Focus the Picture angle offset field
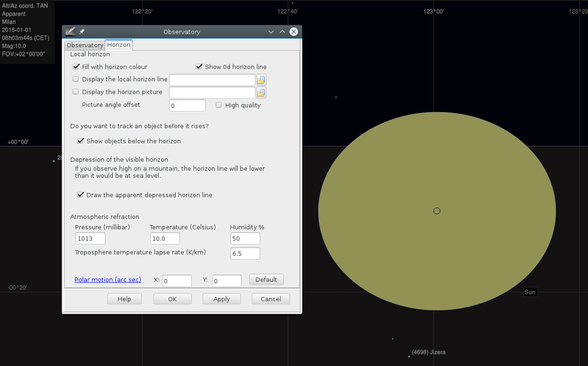The image size is (588, 366). (x=187, y=105)
